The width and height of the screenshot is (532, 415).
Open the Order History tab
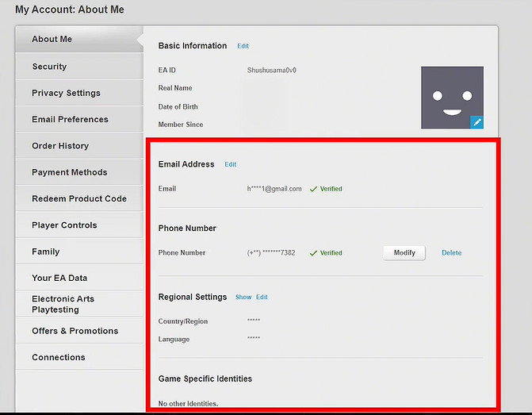[60, 146]
